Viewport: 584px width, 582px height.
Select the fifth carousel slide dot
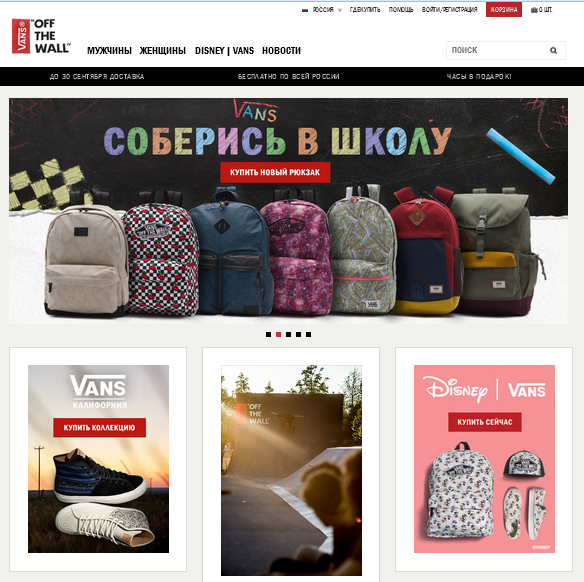[x=308, y=334]
